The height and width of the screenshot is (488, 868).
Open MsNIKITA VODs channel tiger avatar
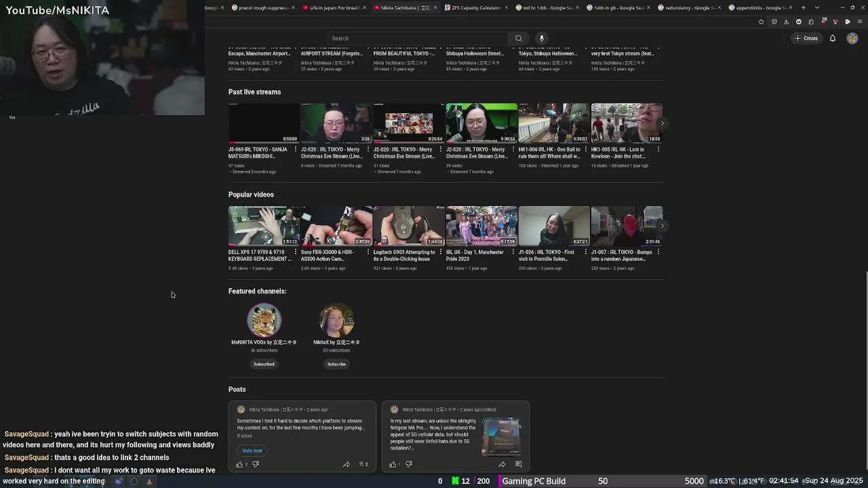coord(264,320)
